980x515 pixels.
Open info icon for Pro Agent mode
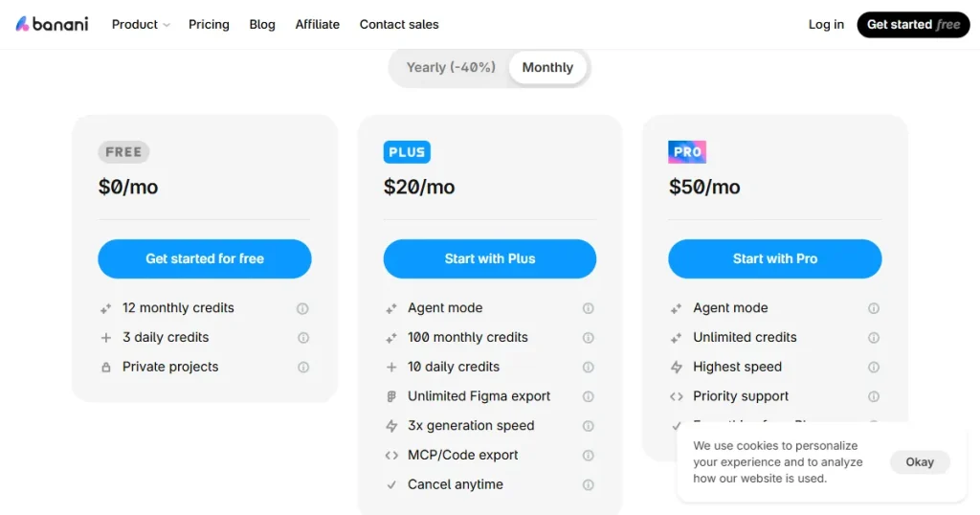tap(874, 308)
